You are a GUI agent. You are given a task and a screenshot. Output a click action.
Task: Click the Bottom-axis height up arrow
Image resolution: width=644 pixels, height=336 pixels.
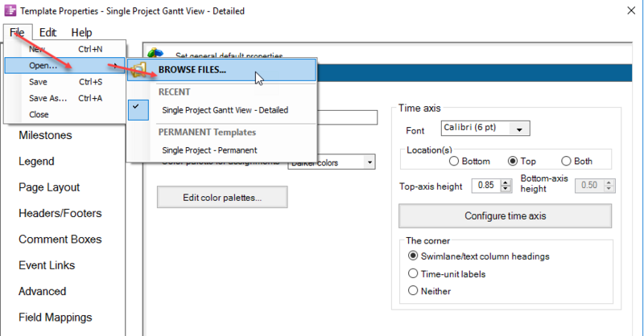pyautogui.click(x=609, y=182)
